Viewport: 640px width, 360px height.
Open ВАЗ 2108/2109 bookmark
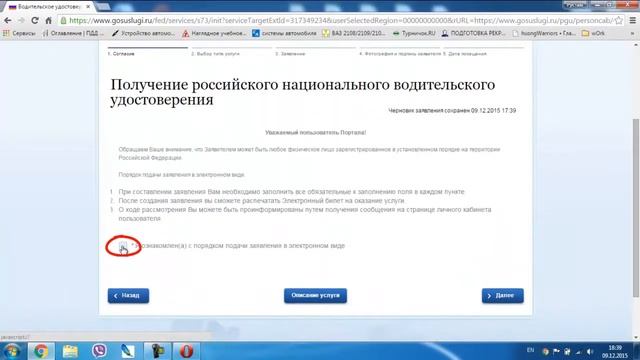(353, 33)
